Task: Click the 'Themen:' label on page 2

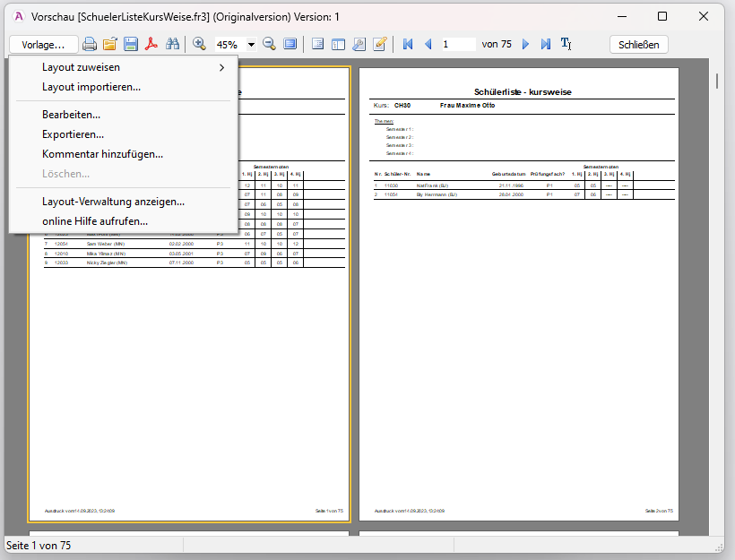Action: [x=384, y=121]
